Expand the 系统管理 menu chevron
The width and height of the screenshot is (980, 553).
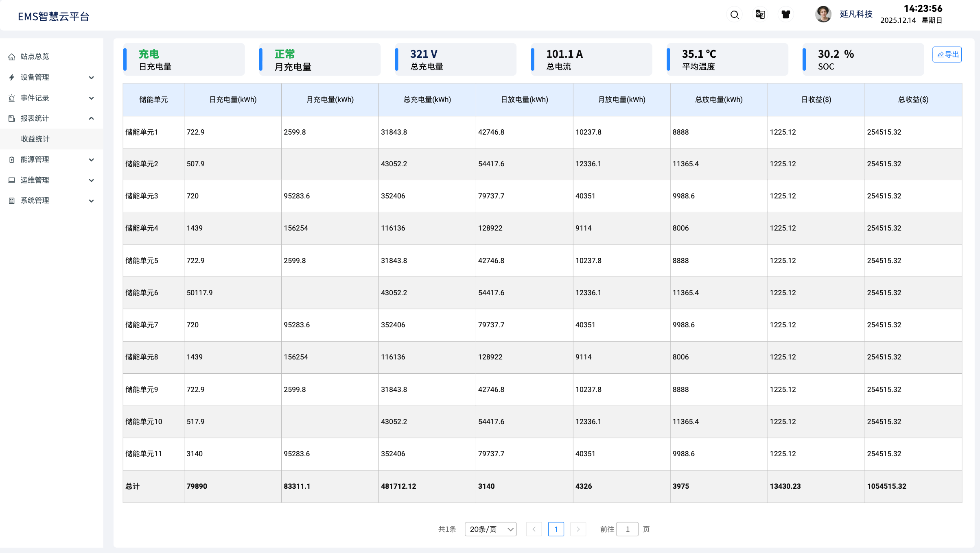pyautogui.click(x=92, y=201)
